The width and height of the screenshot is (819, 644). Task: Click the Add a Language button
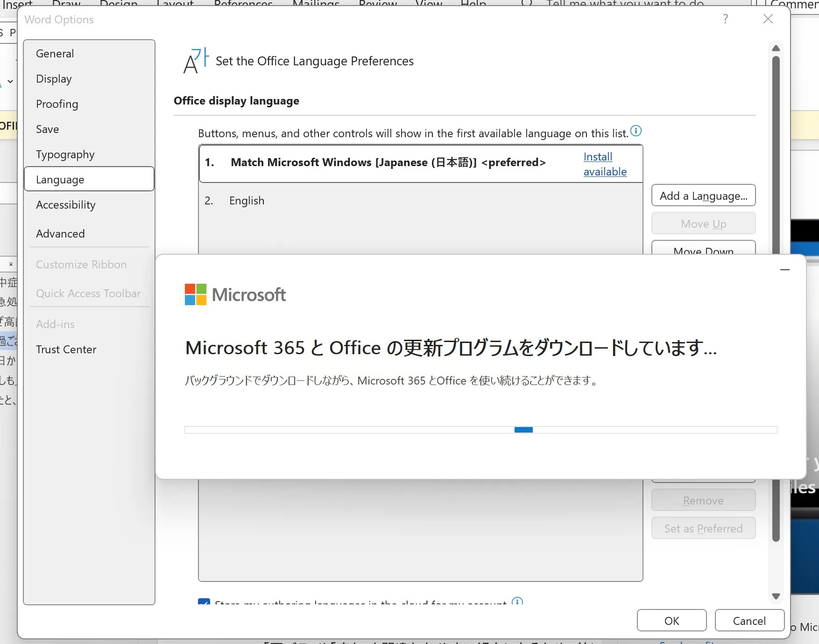[x=703, y=196]
